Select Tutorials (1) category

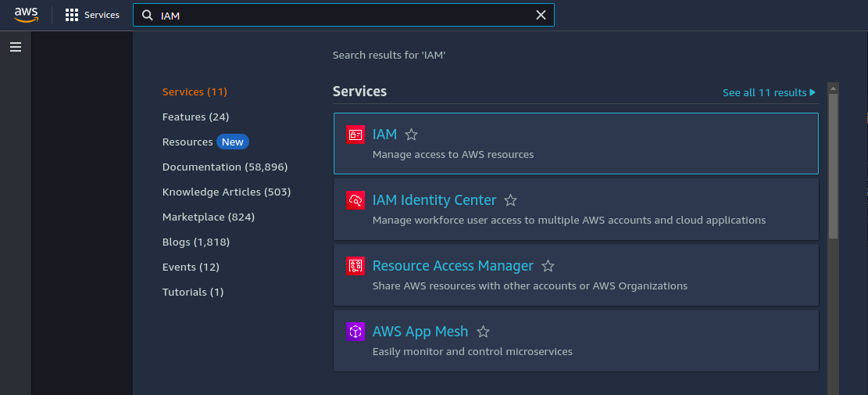pyautogui.click(x=193, y=292)
